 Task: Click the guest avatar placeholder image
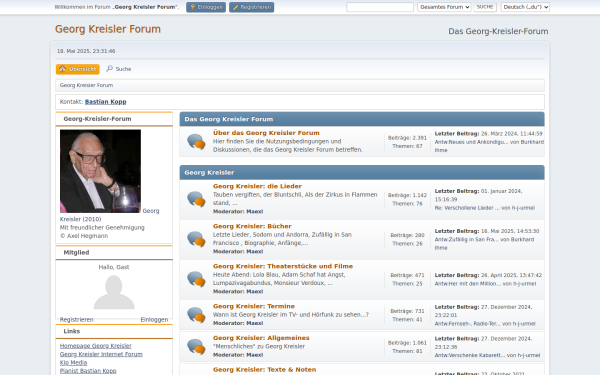(114, 292)
